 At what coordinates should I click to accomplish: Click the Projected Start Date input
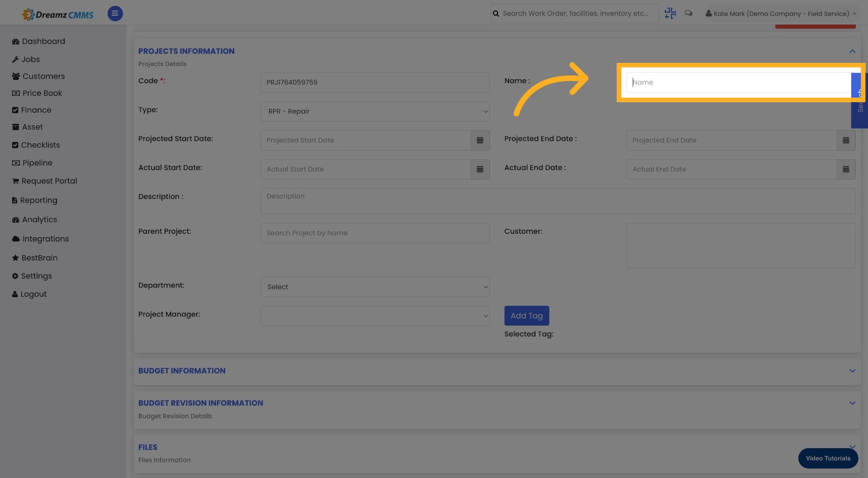(x=365, y=140)
